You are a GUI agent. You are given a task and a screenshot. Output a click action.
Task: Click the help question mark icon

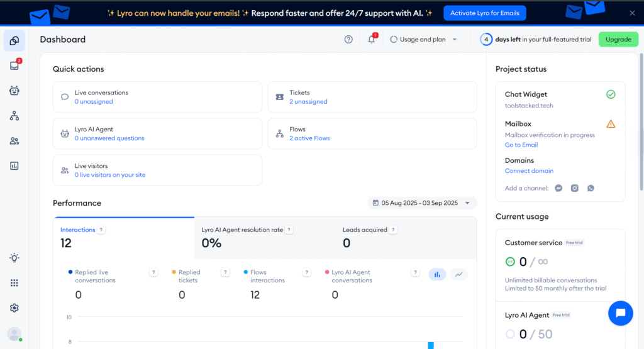coord(348,40)
